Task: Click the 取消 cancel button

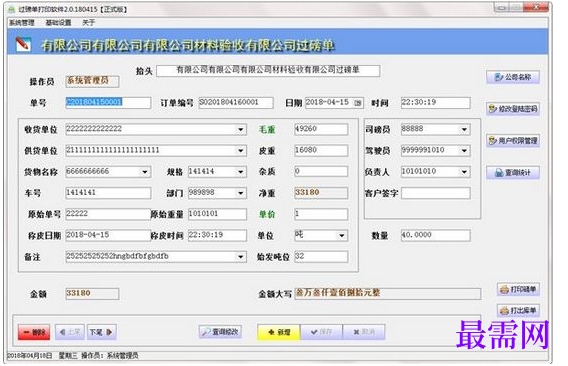Action: [364, 332]
